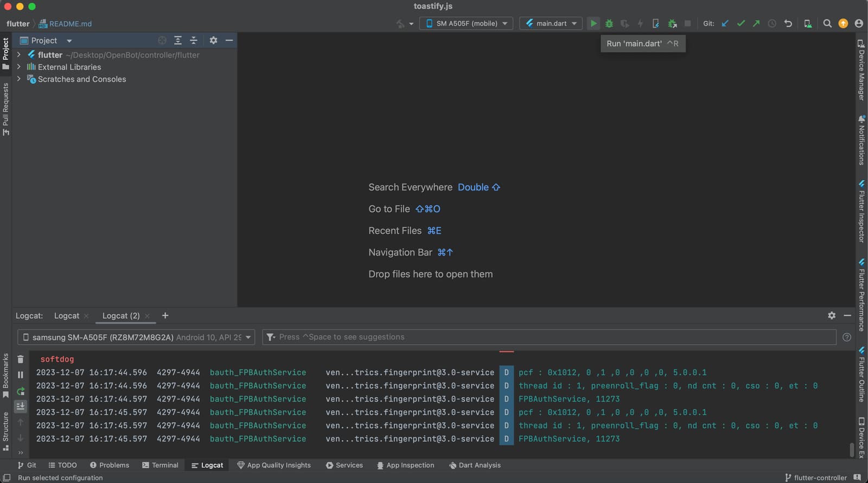Run main.dart with the green play button
This screenshot has height=483, width=868.
pyautogui.click(x=593, y=23)
